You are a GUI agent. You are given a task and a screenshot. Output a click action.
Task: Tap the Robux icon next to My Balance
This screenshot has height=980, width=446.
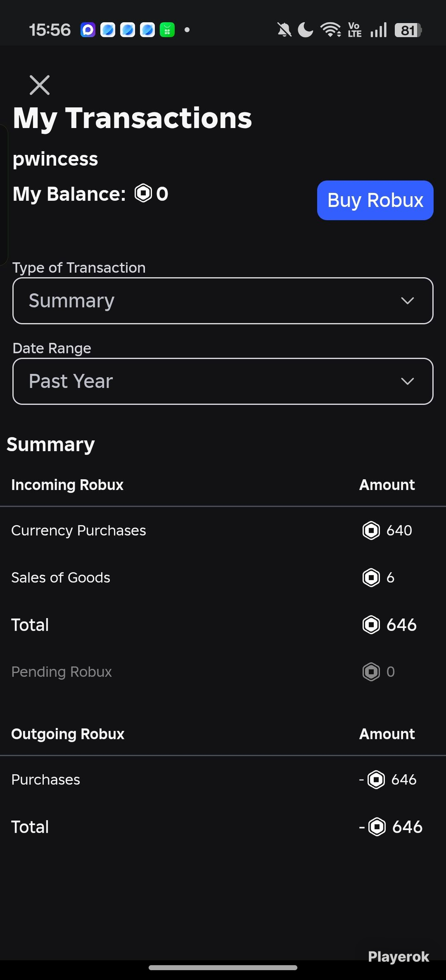[143, 193]
